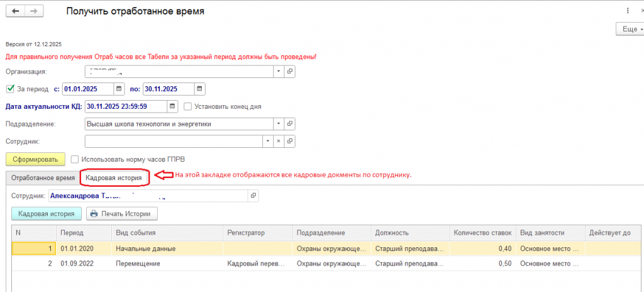The image size is (644, 292).
Task: Clear the Сотрудник field with X
Action: point(279,142)
